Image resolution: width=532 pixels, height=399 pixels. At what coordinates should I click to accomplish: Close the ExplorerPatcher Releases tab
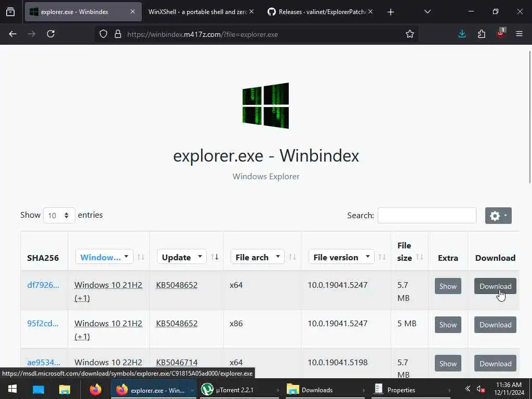[x=370, y=11]
